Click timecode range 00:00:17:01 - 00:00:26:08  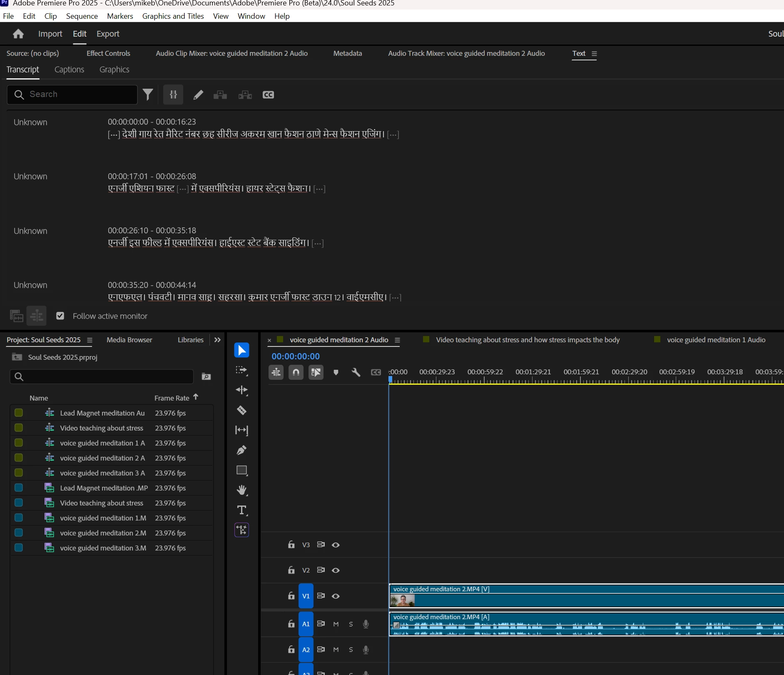click(152, 176)
